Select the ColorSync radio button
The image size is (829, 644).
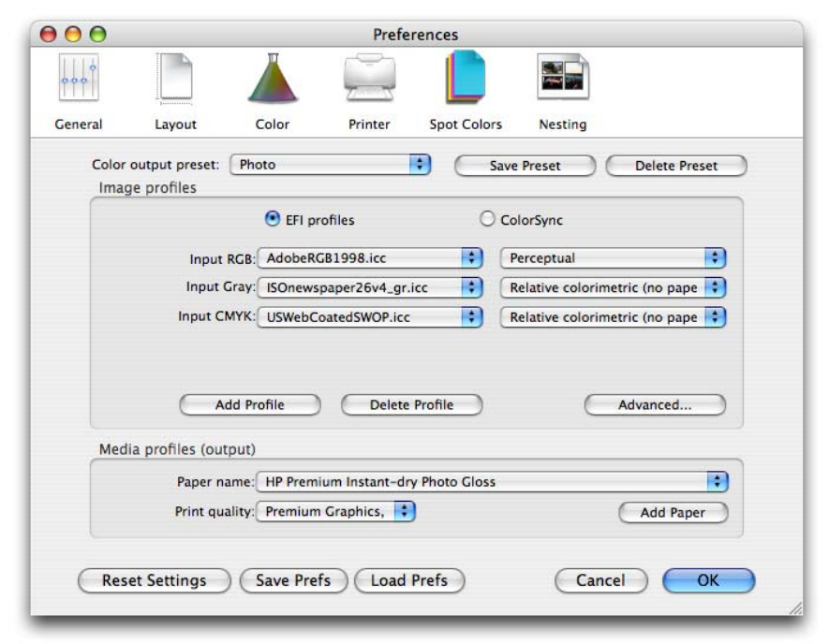point(486,220)
